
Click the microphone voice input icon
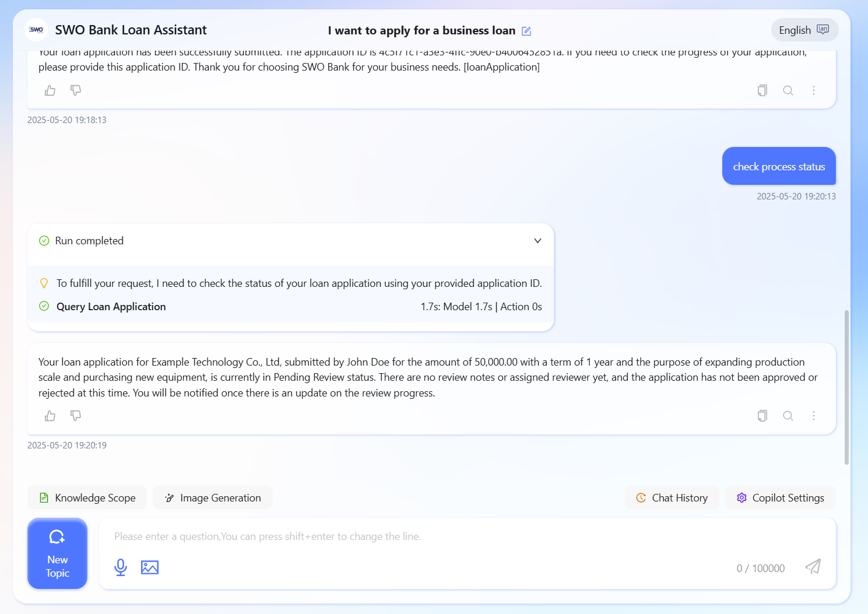tap(121, 567)
